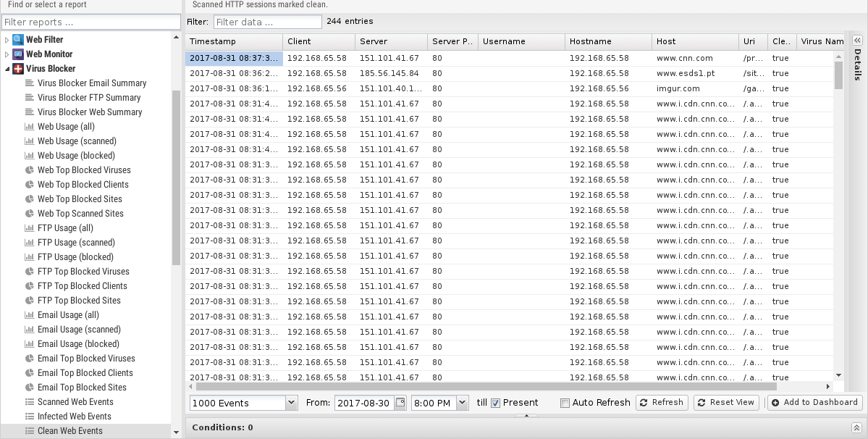Click the Add to Dashboard button

coord(814,403)
